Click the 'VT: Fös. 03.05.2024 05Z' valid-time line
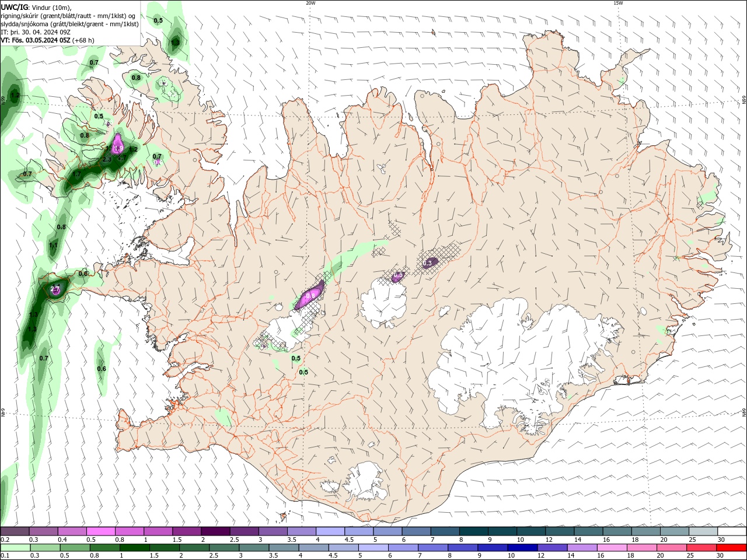Viewport: 747px width, 560px height. click(36, 40)
